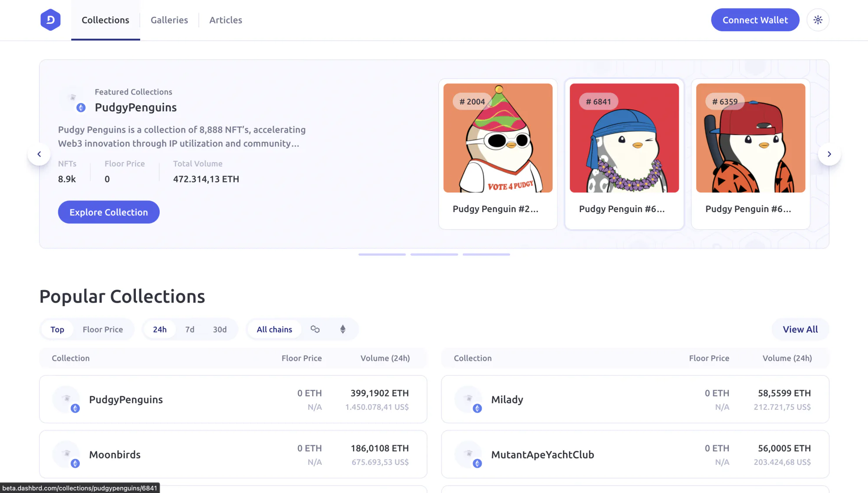
Task: Click '186,0108 ETH' volume value
Action: [x=380, y=448]
